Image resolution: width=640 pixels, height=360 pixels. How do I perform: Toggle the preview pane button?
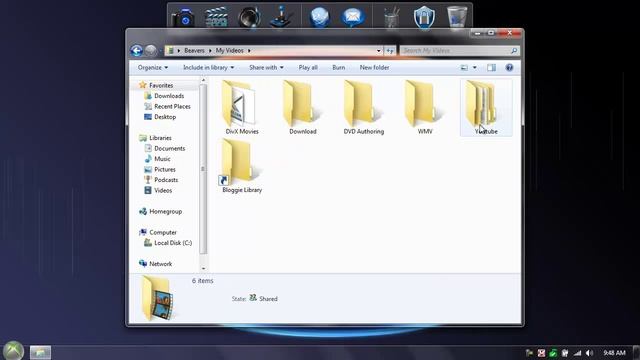[x=491, y=68]
